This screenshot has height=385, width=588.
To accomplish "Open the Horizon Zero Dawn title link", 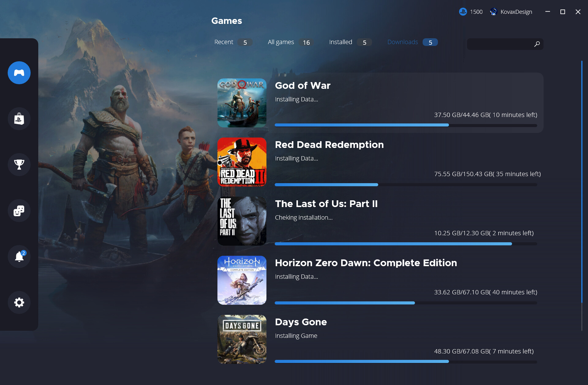I will (366, 263).
